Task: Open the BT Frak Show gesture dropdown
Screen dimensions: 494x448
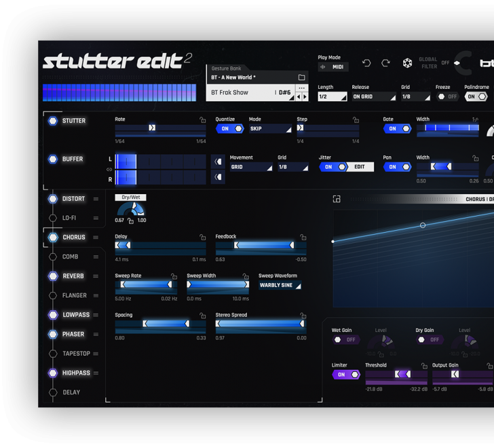Action: tap(250, 92)
